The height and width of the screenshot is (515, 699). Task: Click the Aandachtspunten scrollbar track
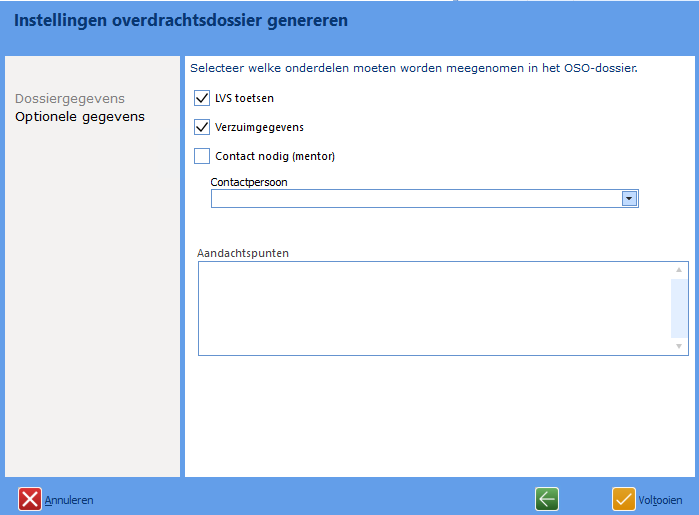[679, 308]
